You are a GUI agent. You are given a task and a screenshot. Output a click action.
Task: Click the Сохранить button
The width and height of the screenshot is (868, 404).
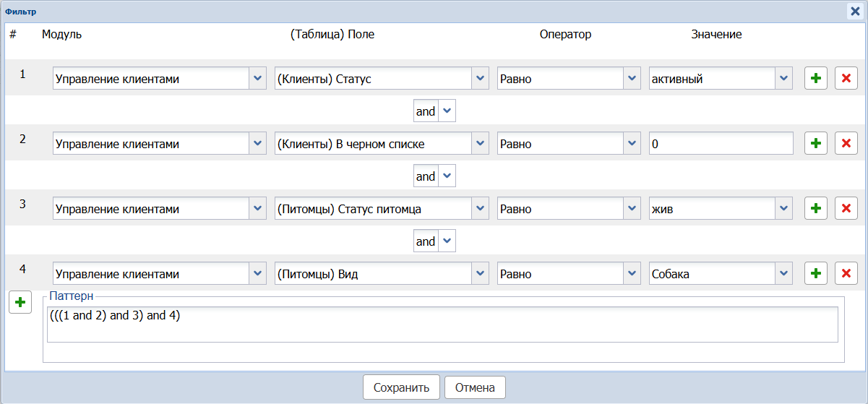click(401, 387)
